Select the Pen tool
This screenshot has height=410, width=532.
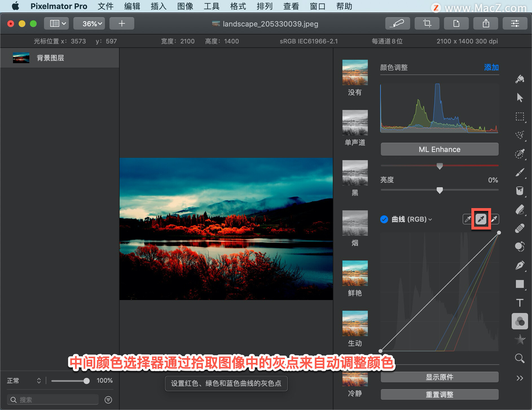520,265
